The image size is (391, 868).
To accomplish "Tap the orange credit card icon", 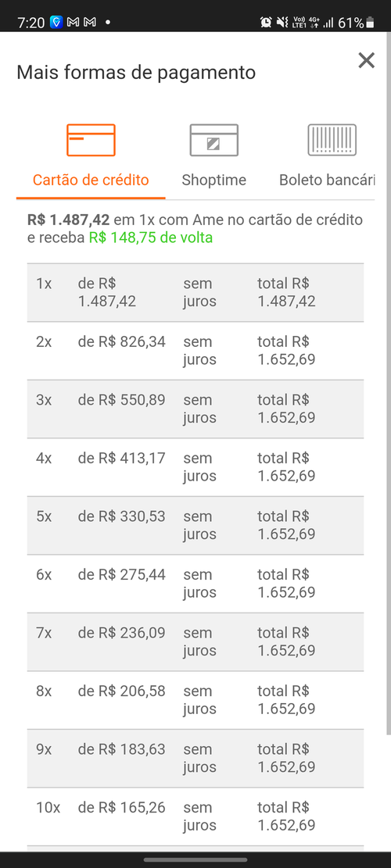I will tap(91, 140).
